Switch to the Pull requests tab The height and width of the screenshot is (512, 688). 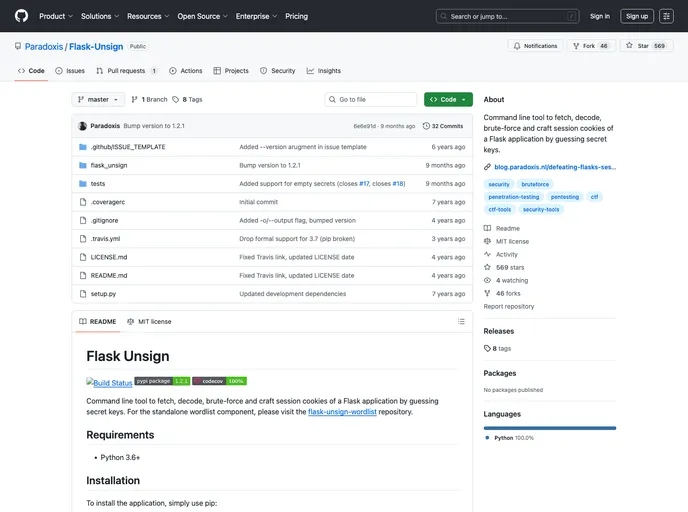126,71
